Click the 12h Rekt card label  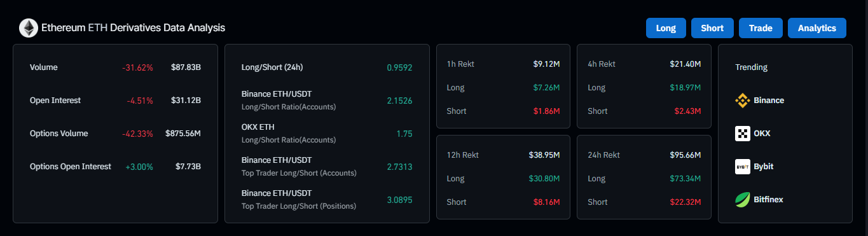[x=462, y=155]
